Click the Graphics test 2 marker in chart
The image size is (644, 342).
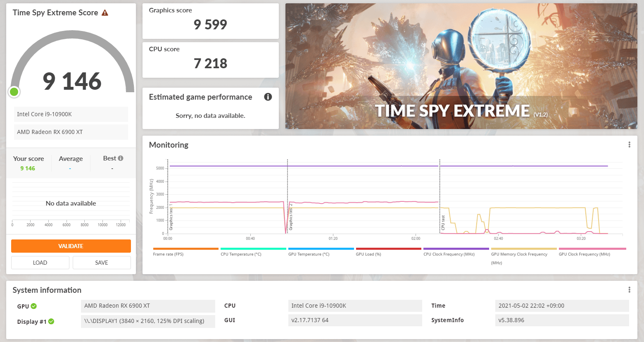click(x=291, y=217)
